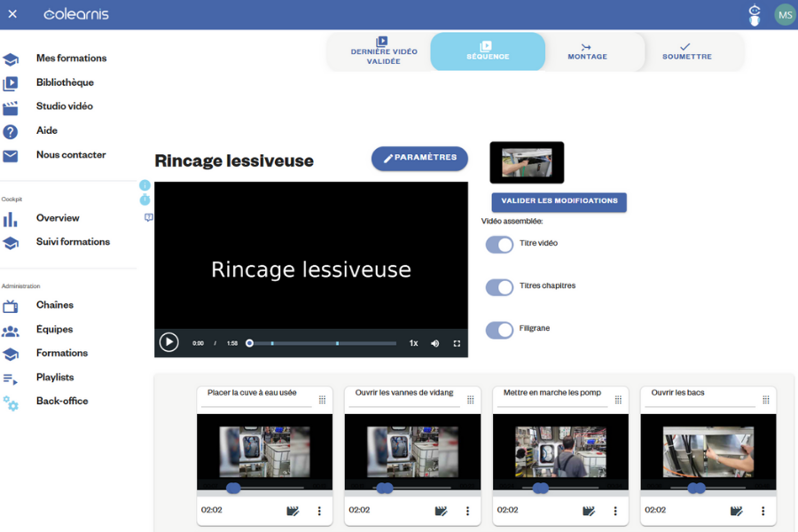Click the blue info circle icon
The height and width of the screenshot is (532, 798).
145,185
